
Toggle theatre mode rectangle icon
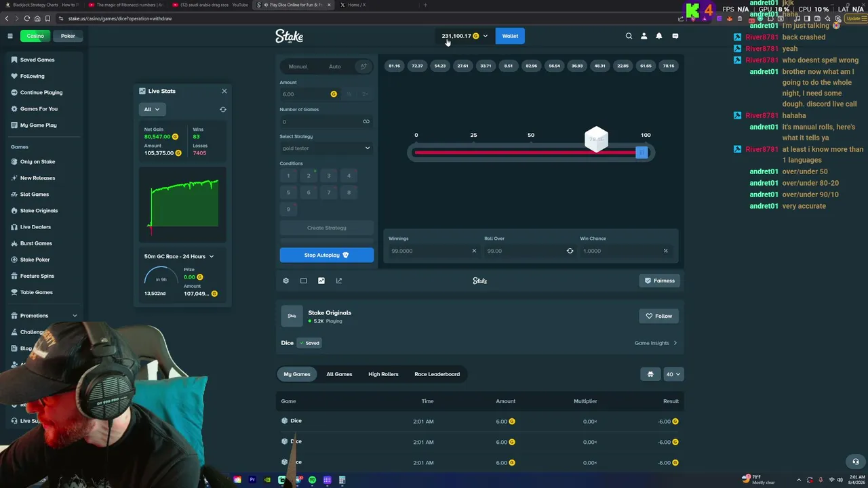(x=303, y=281)
